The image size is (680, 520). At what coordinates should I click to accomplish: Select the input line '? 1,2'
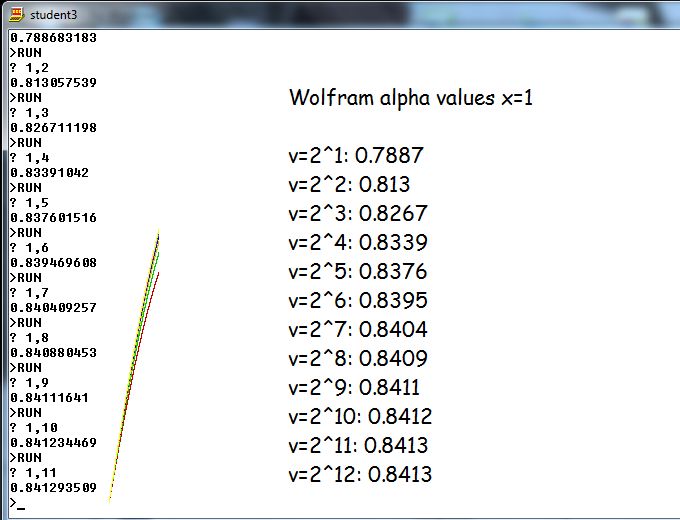[29, 68]
